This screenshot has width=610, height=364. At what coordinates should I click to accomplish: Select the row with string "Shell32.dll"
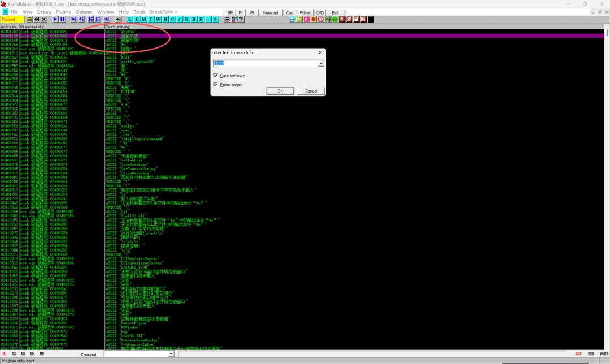(302, 216)
